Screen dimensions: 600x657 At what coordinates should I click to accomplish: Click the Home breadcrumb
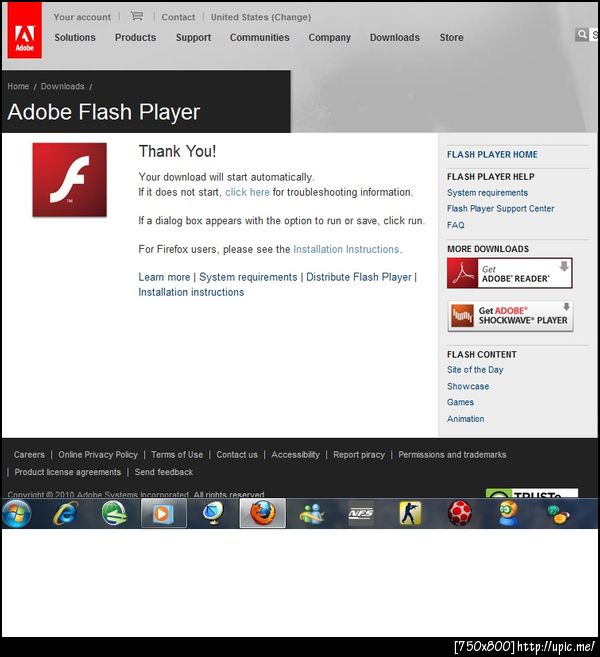click(x=18, y=86)
